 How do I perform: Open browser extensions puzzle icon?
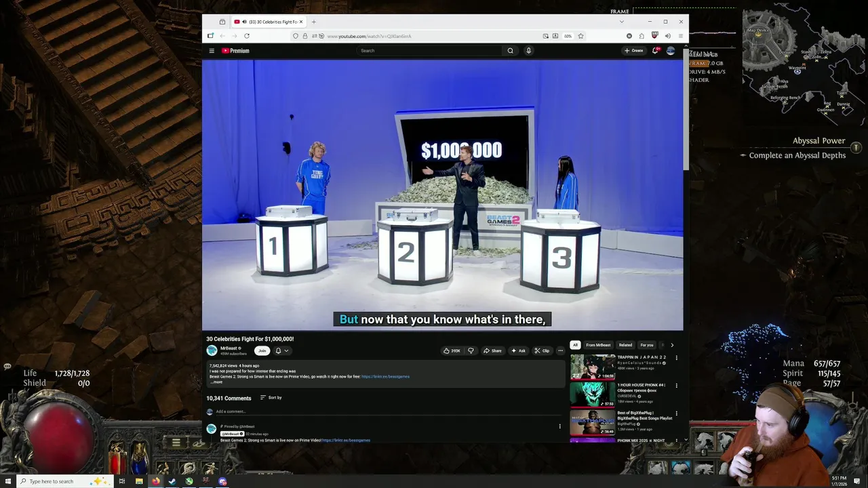[x=642, y=36]
